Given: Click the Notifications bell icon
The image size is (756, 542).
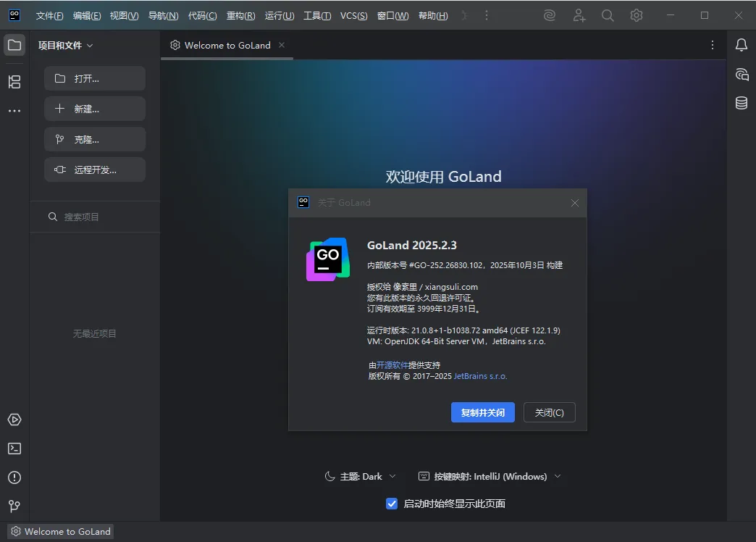Looking at the screenshot, I should tap(742, 45).
